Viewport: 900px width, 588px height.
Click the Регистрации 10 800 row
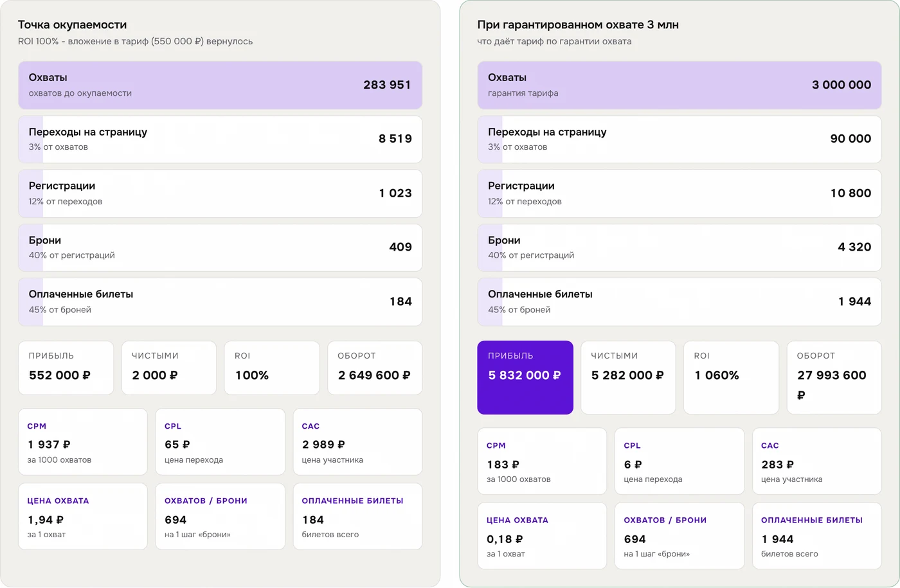679,193
